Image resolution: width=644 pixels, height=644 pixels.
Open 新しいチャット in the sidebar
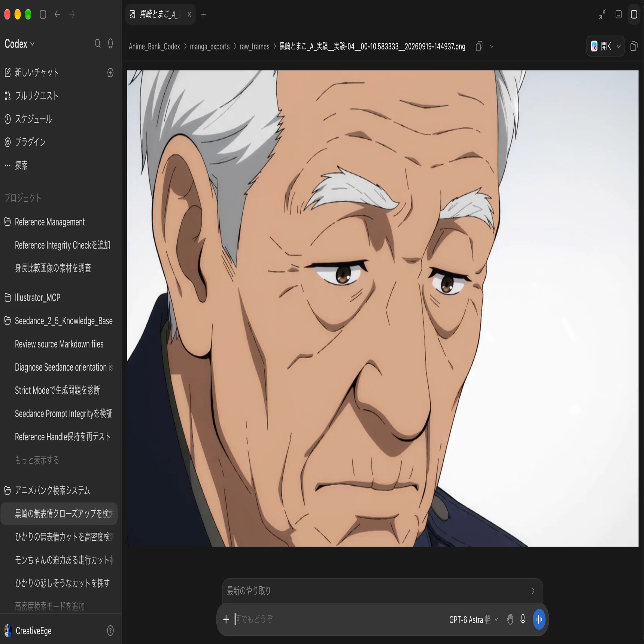coord(37,73)
